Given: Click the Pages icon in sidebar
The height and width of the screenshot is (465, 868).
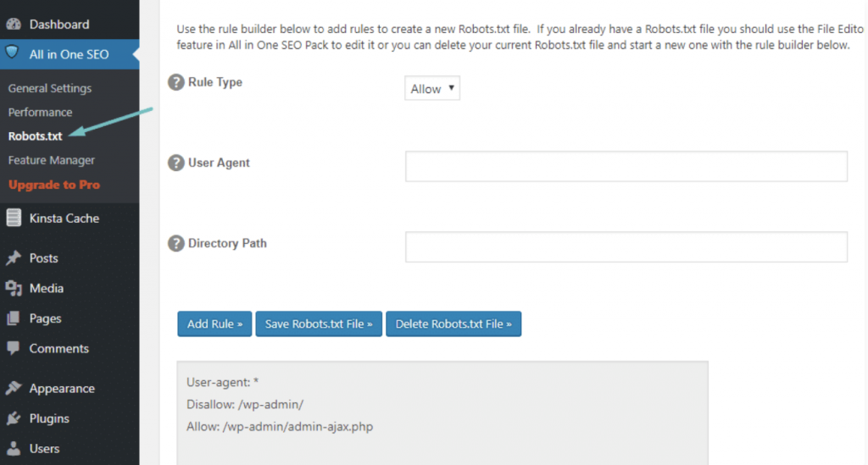Looking at the screenshot, I should (x=14, y=319).
